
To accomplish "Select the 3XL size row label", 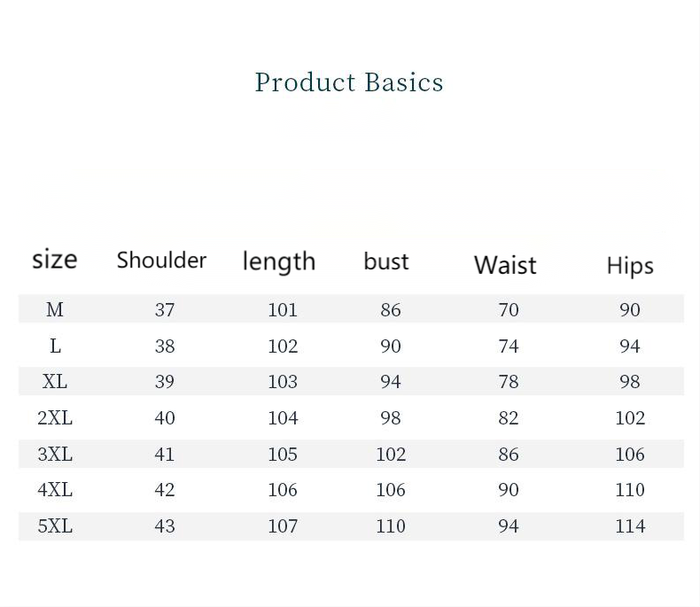I will 55,455.
